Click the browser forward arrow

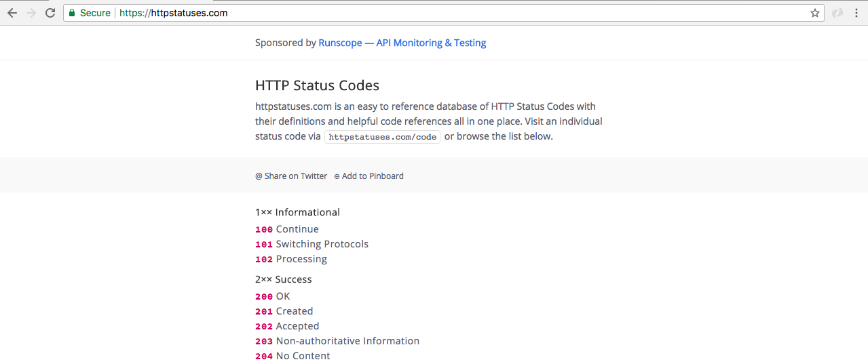[31, 13]
